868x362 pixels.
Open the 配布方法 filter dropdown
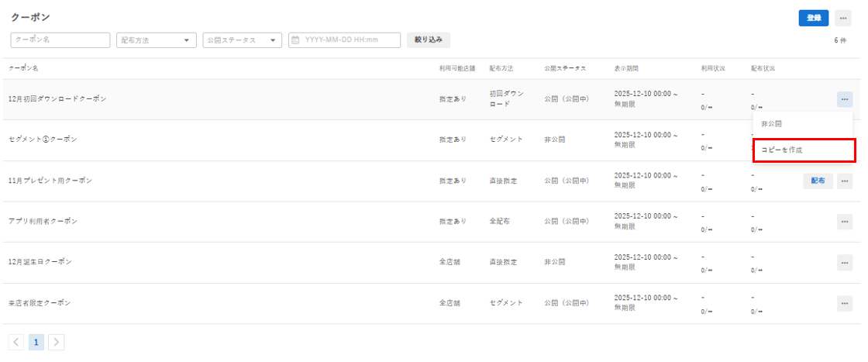coord(156,40)
